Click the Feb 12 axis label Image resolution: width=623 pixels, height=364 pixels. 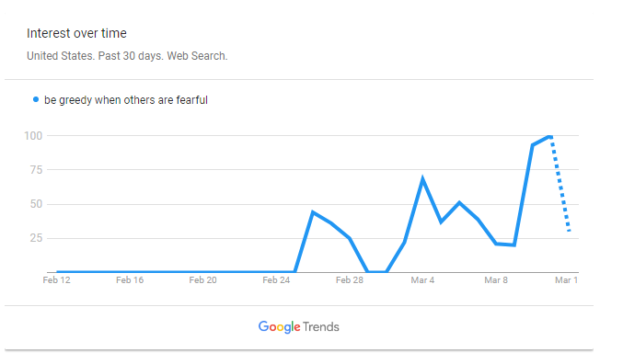pyautogui.click(x=56, y=280)
